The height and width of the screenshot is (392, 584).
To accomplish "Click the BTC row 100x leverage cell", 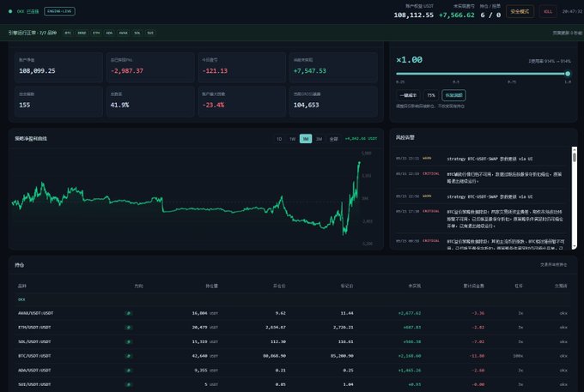I will click(518, 356).
